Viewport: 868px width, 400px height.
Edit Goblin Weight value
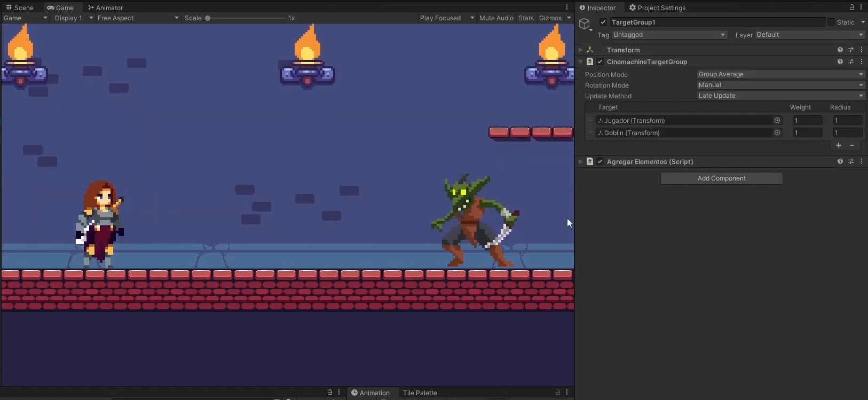click(808, 132)
